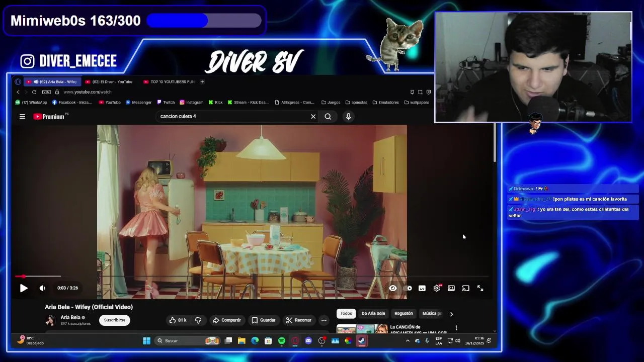
Task: Open Facebook bookmark
Action: pyautogui.click(x=72, y=103)
